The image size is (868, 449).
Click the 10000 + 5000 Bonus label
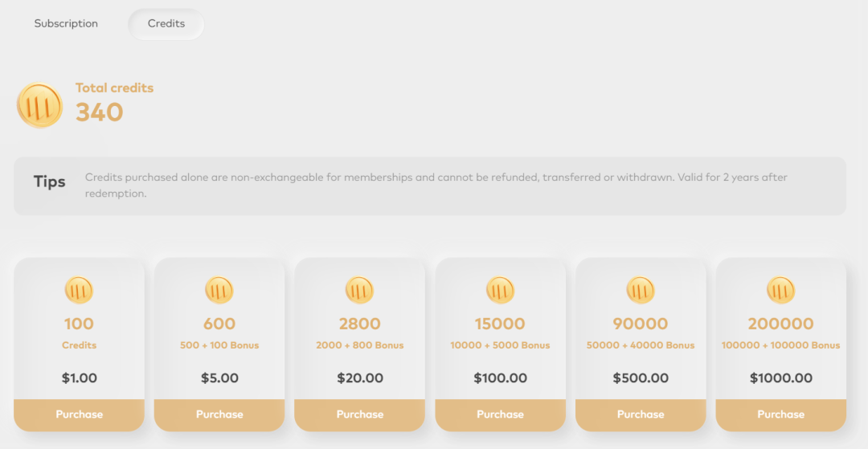pyautogui.click(x=500, y=345)
